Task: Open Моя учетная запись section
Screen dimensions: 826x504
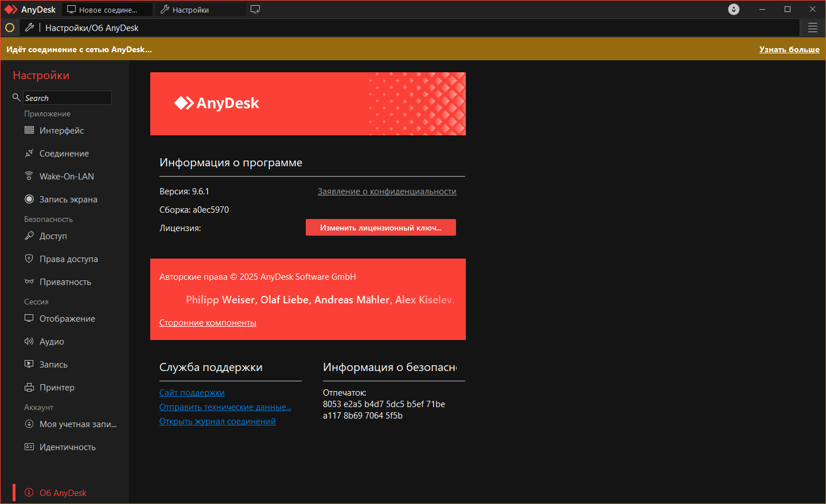Action: tap(77, 424)
